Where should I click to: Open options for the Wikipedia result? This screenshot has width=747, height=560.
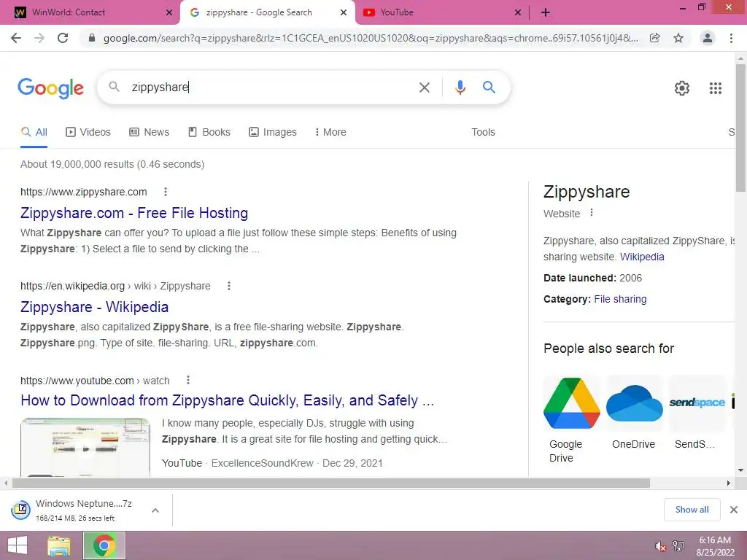228,286
